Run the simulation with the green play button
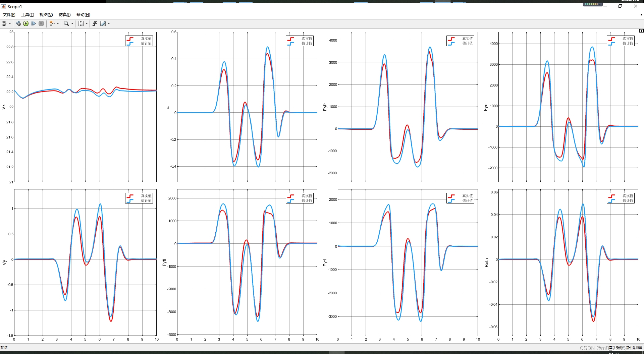644x354 pixels. (x=26, y=23)
